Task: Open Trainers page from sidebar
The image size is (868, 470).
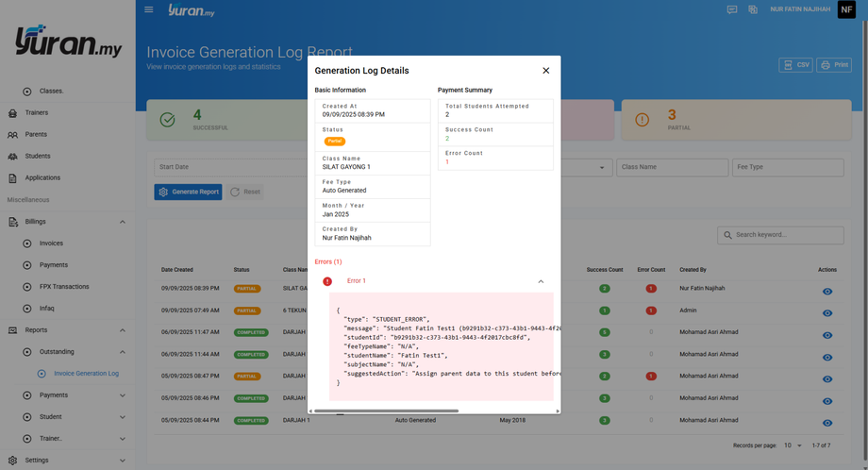Action: (x=37, y=112)
